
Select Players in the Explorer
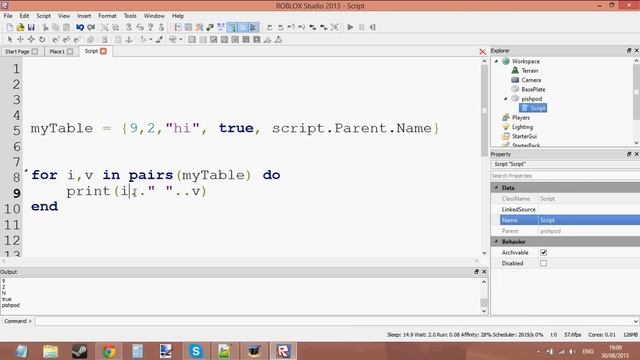click(520, 118)
